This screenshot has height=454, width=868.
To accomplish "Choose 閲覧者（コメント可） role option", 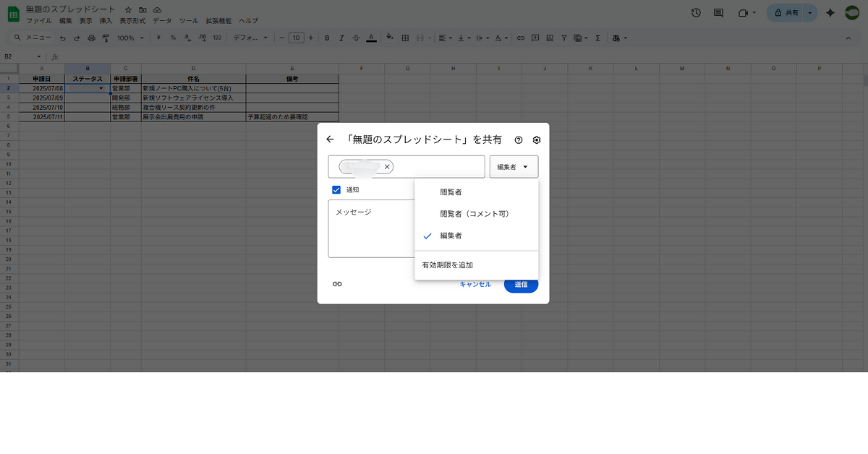I will point(475,214).
